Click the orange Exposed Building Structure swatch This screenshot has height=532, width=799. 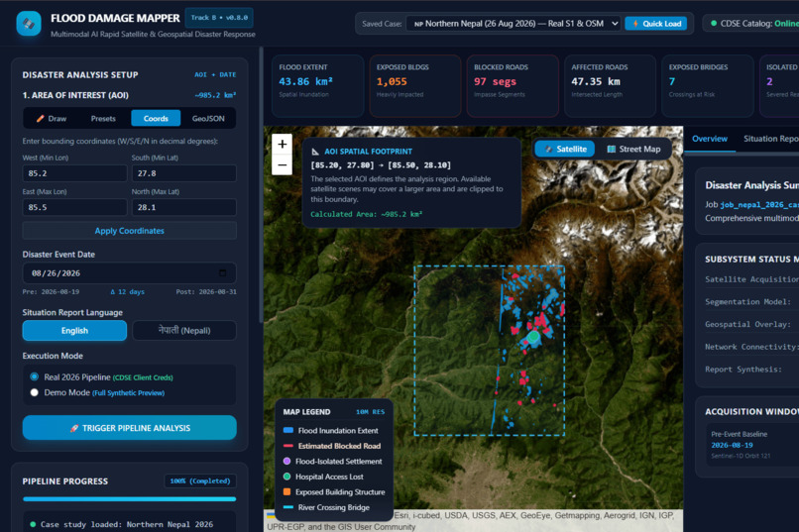[286, 491]
